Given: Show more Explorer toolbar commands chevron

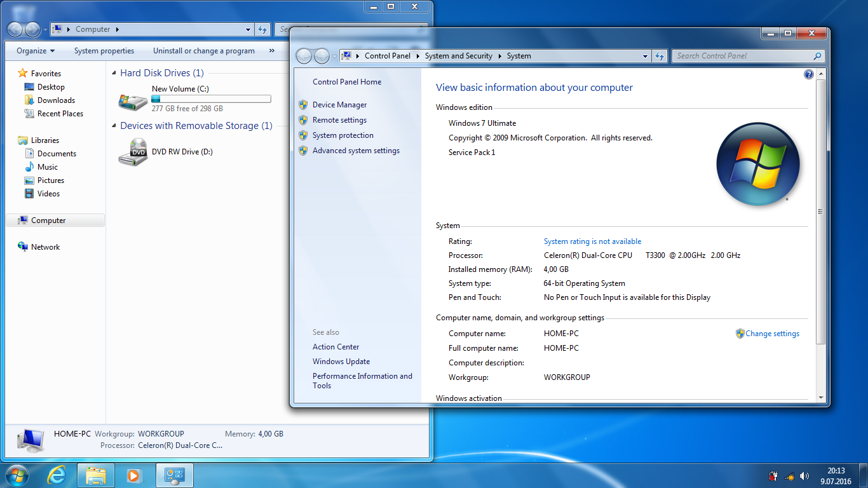Looking at the screenshot, I should 272,51.
